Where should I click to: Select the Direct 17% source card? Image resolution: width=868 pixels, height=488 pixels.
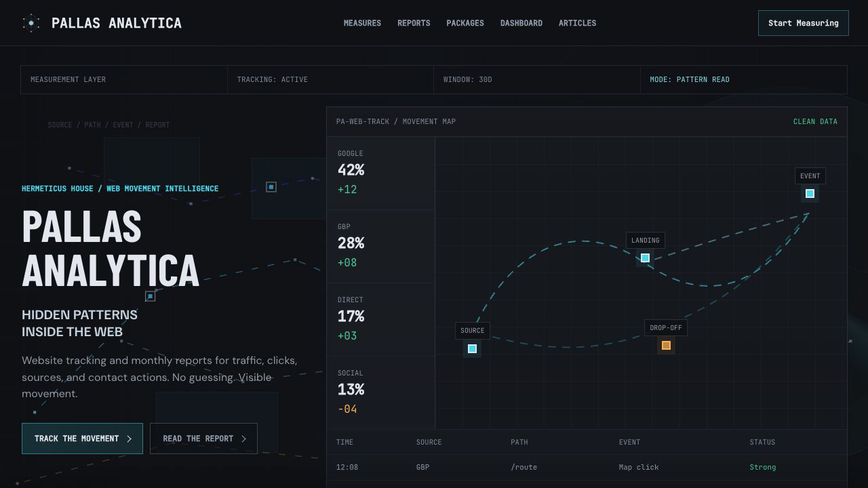(380, 319)
